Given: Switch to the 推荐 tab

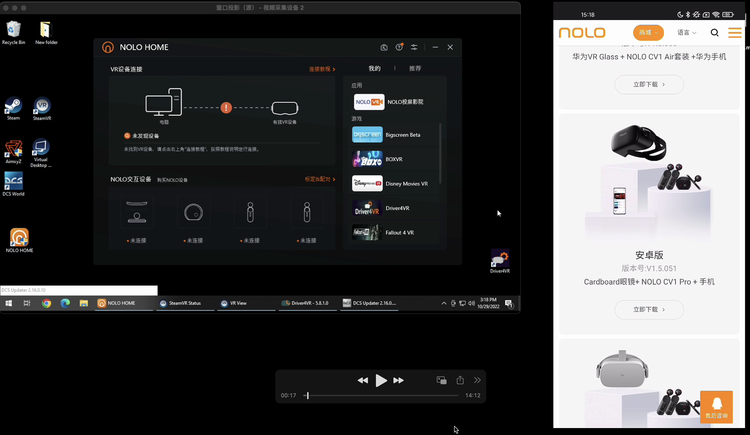Looking at the screenshot, I should pyautogui.click(x=415, y=69).
